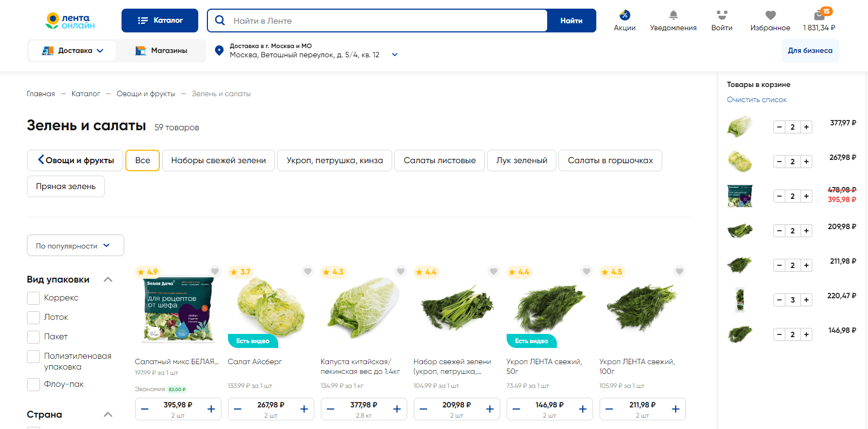Check the Пакет packaging filter
Screen dimensions: 868x429
click(x=33, y=337)
